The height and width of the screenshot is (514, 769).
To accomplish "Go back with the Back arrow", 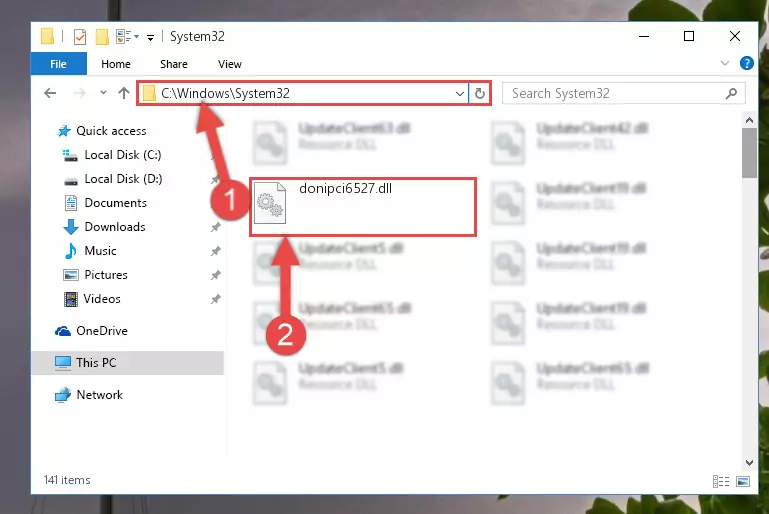I will (x=50, y=93).
